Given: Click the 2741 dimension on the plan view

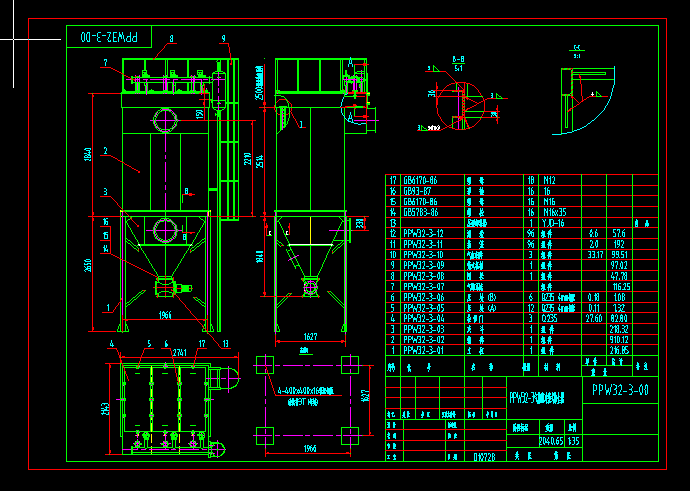Looking at the screenshot, I should pos(179,352).
